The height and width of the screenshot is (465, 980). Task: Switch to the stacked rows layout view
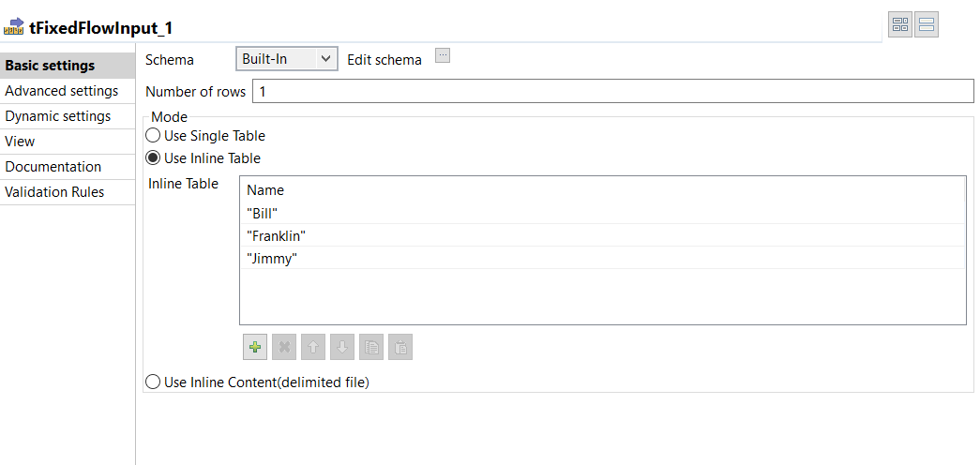click(x=927, y=25)
